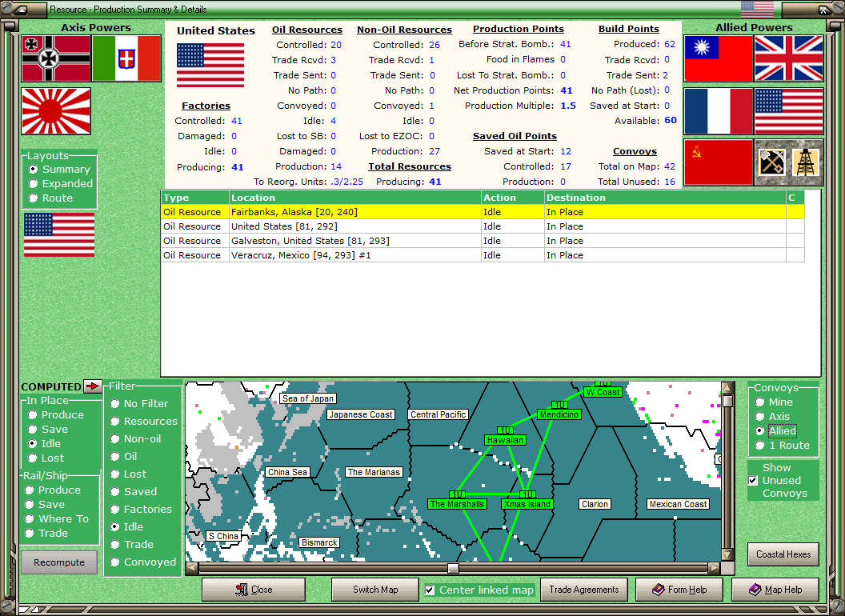Click the oil derrick icon
Image resolution: width=845 pixels, height=616 pixels.
tap(807, 161)
